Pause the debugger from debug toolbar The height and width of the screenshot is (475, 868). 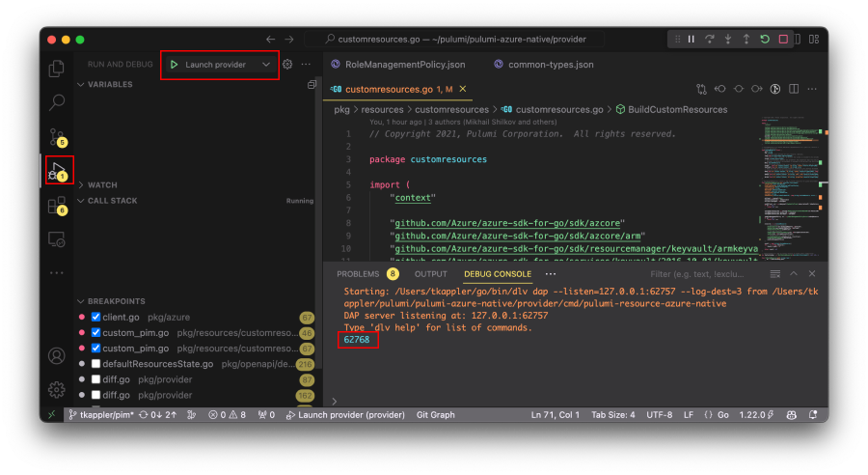tap(692, 40)
